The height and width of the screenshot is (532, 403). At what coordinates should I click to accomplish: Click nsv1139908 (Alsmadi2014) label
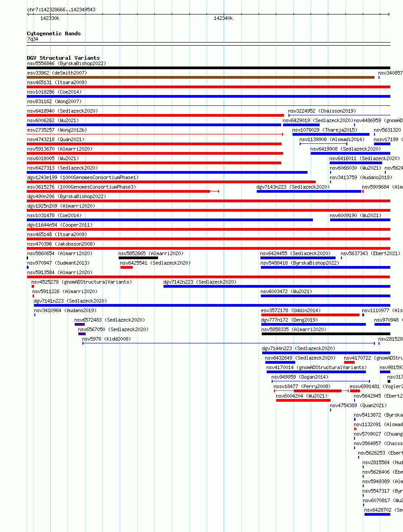332,139
